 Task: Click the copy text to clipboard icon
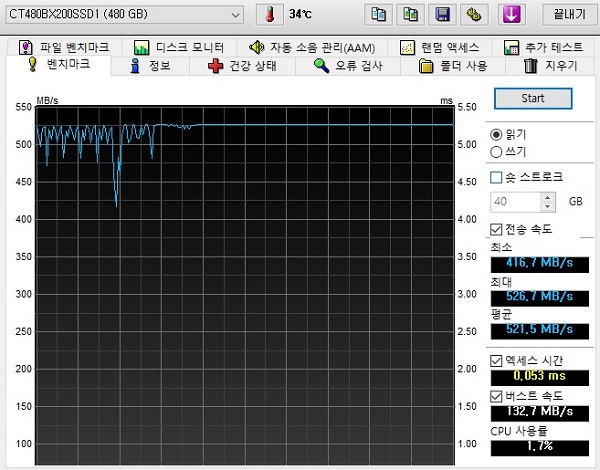point(378,15)
